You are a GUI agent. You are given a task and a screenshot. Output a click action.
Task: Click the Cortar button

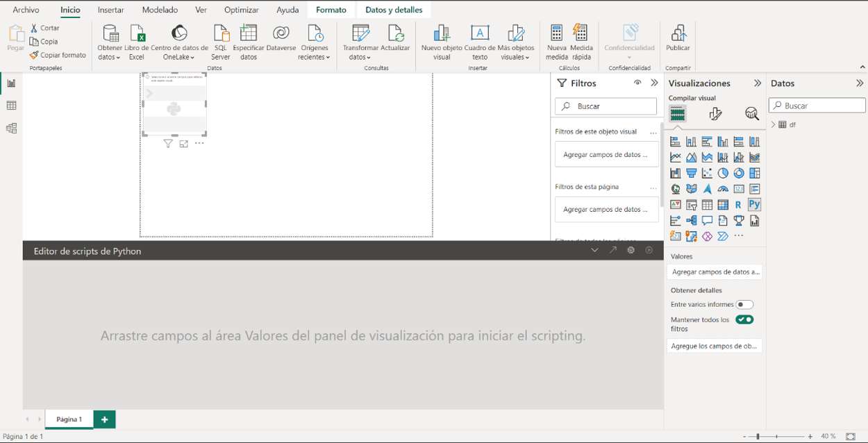[x=44, y=28]
